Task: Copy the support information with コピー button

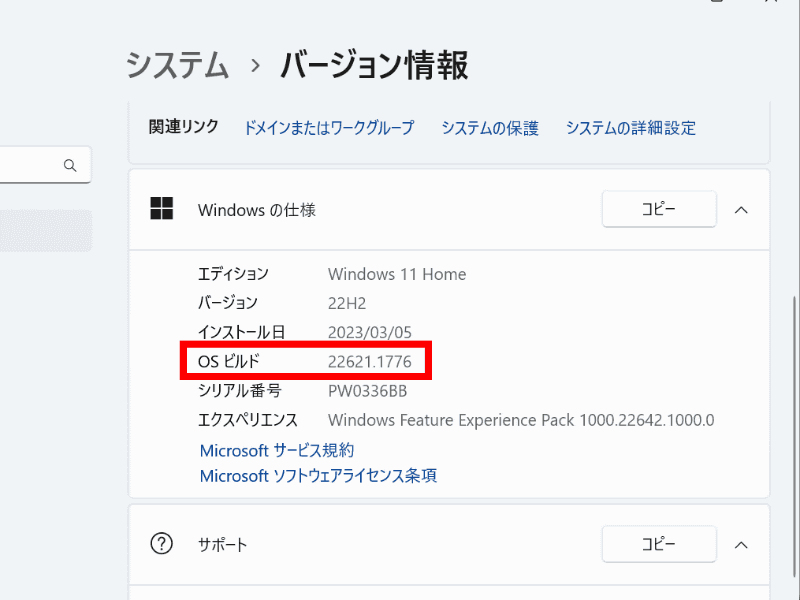Action: point(659,544)
